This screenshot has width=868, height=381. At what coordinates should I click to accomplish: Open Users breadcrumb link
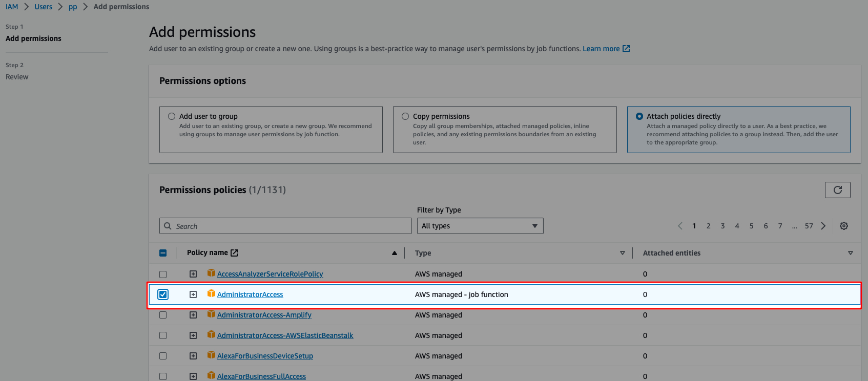[x=44, y=7]
